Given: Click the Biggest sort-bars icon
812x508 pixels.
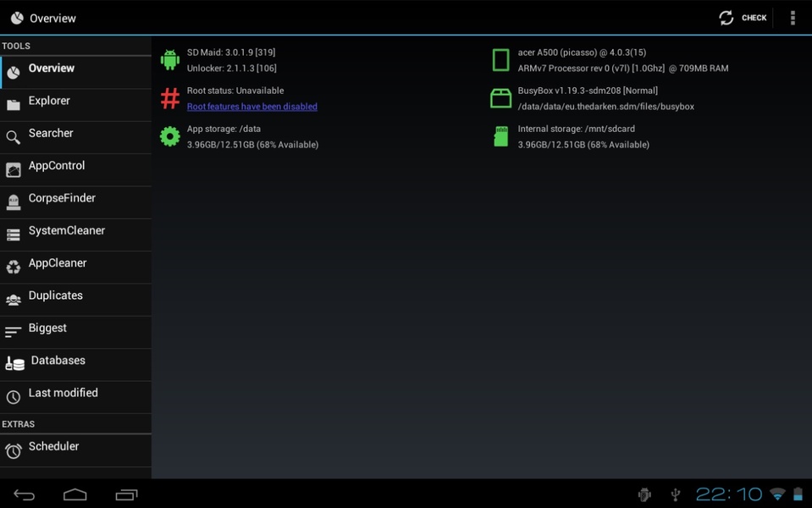Looking at the screenshot, I should pos(14,332).
